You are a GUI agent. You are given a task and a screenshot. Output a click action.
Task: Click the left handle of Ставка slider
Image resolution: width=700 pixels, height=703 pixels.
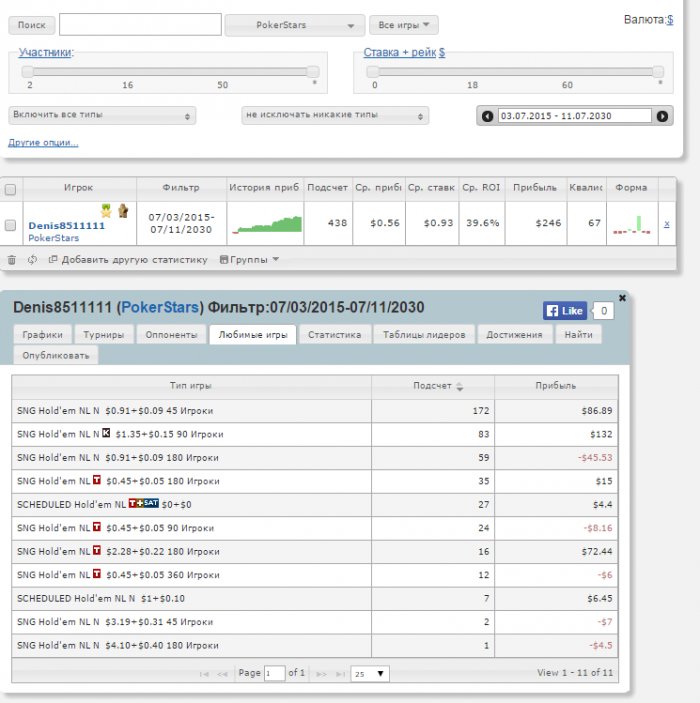tap(373, 72)
